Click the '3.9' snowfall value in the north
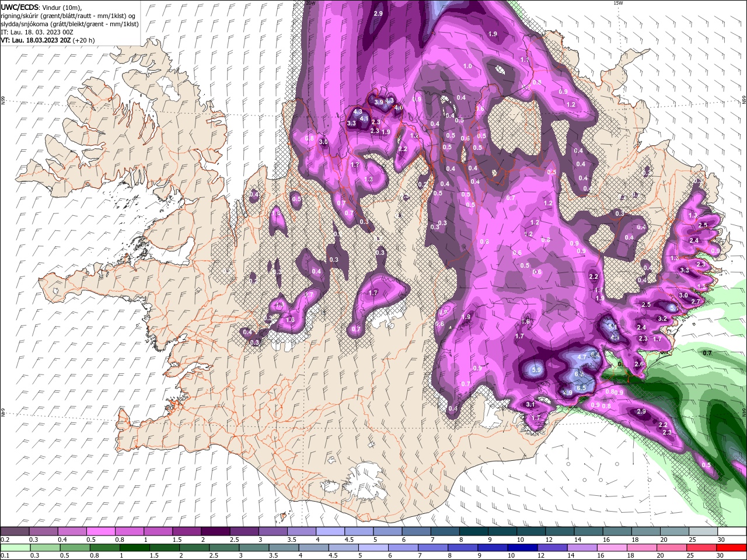 pyautogui.click(x=379, y=102)
